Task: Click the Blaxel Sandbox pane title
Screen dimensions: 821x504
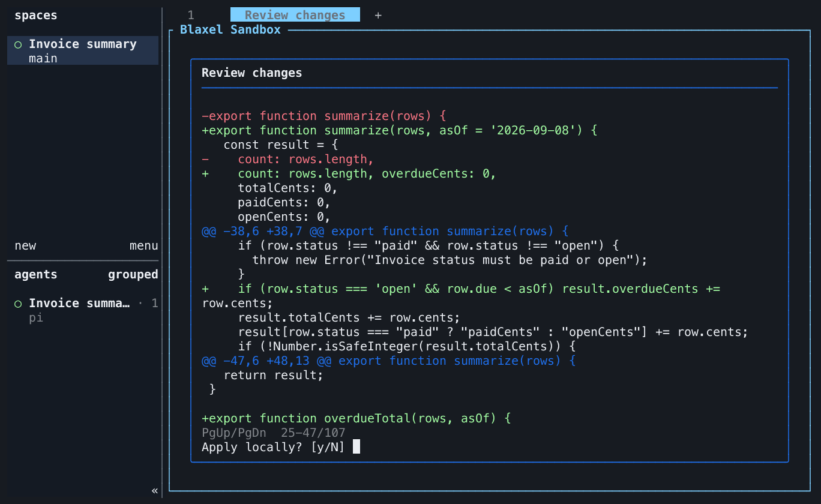Action: (x=230, y=30)
